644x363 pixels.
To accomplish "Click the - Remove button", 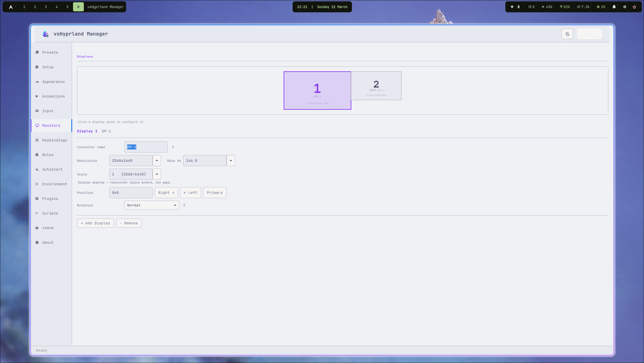I will pyautogui.click(x=129, y=223).
